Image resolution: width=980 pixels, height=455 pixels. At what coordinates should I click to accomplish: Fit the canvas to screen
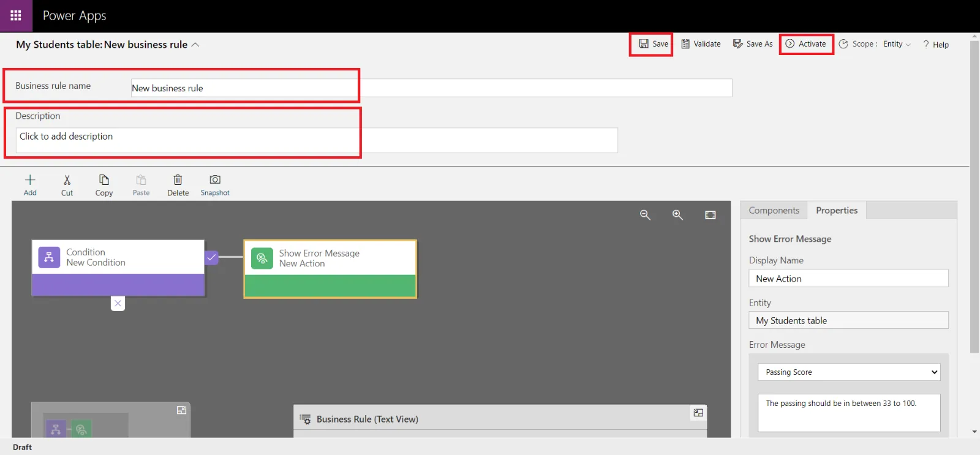point(710,215)
